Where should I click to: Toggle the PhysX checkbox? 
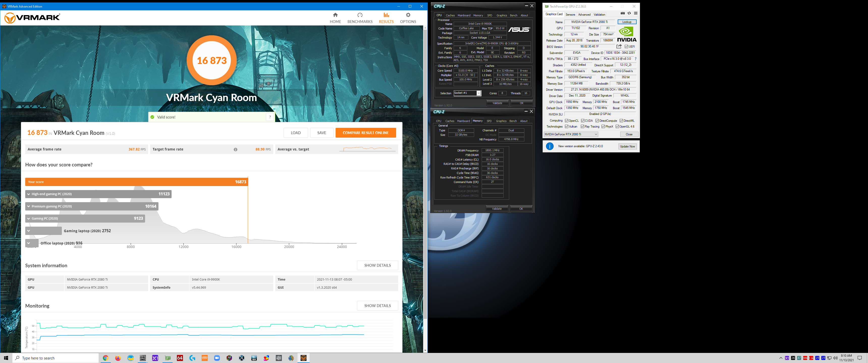coord(603,127)
